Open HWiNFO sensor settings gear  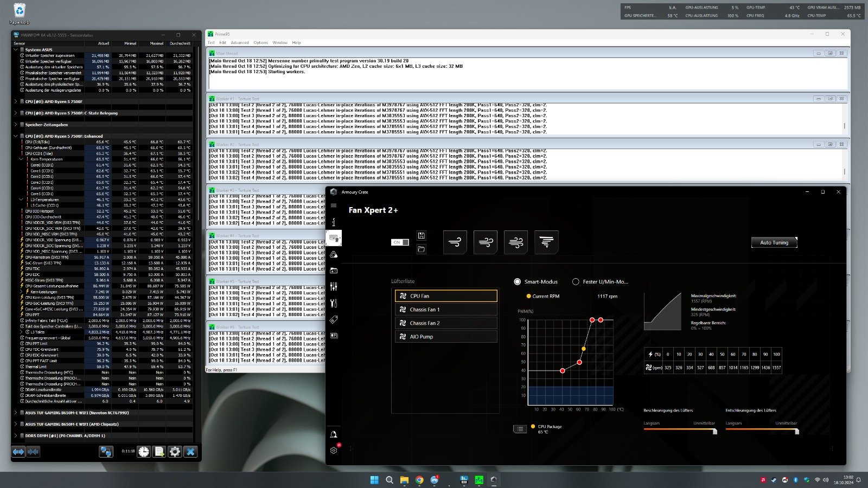point(175,452)
